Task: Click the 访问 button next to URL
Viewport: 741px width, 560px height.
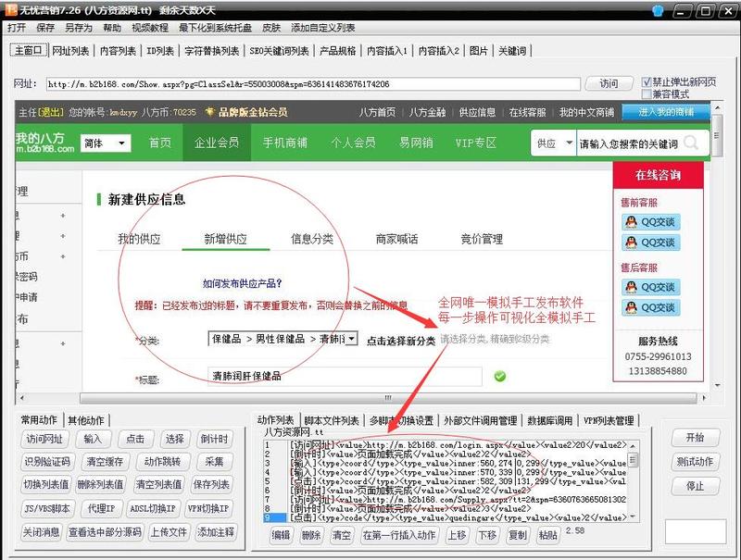Action: click(x=609, y=84)
